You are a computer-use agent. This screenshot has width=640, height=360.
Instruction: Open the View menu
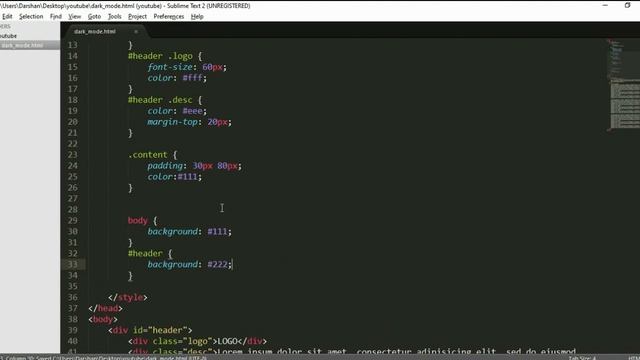[x=75, y=17]
